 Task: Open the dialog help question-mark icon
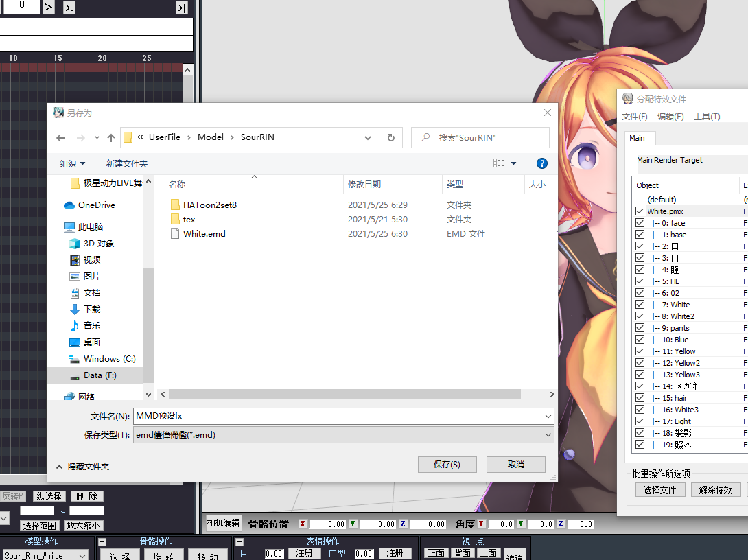click(542, 163)
